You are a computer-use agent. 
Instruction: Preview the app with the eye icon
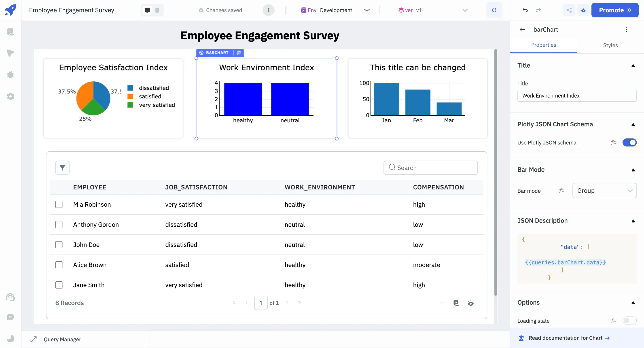[583, 10]
